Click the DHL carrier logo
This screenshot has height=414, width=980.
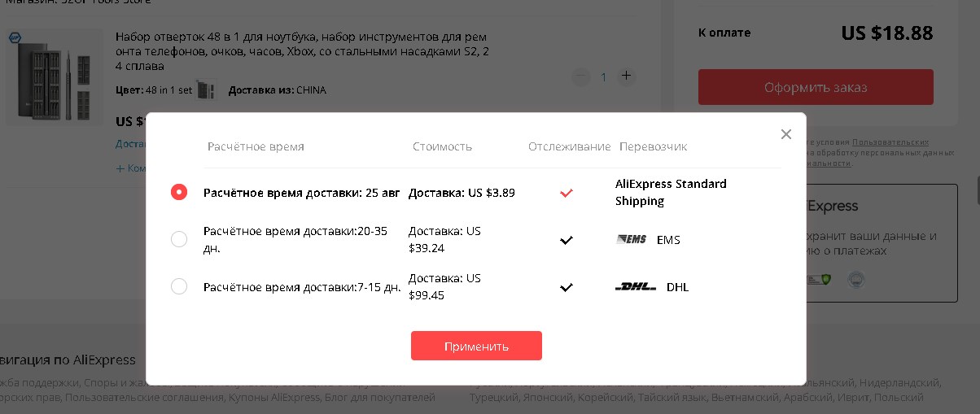tap(636, 286)
